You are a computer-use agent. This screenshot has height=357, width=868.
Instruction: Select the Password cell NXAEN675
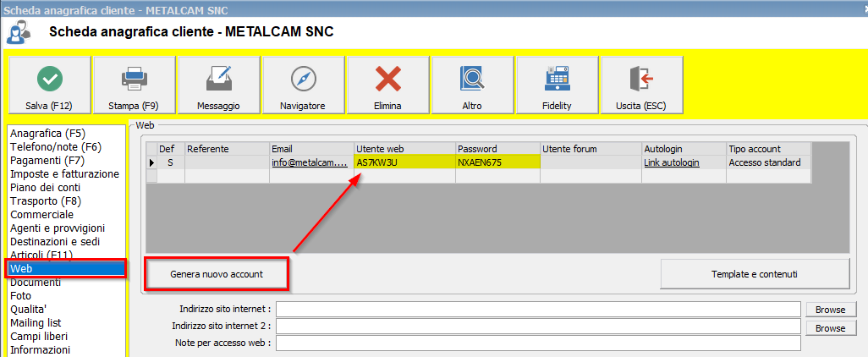point(497,162)
